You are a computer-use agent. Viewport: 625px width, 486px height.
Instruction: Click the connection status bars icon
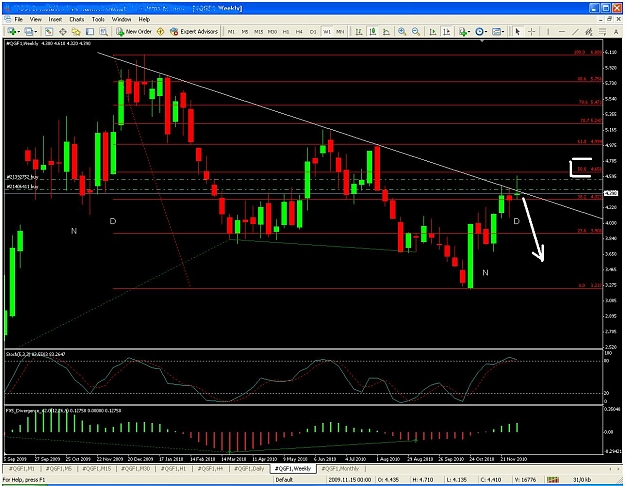click(552, 480)
